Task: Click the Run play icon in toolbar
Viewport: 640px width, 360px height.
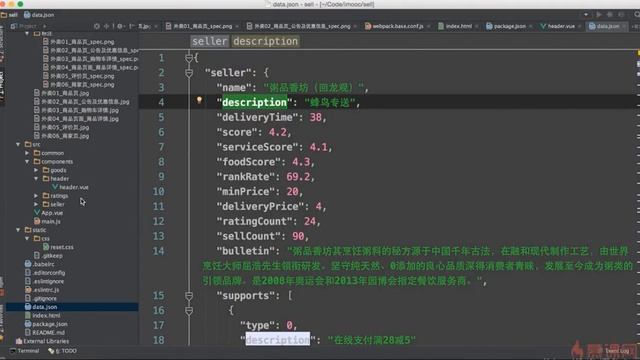Action: coord(599,15)
